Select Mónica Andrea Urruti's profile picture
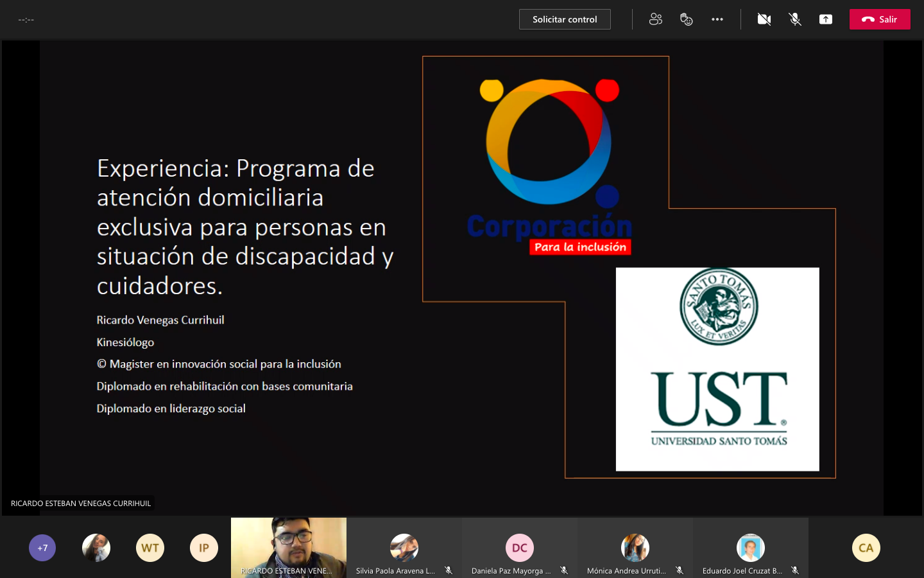 pyautogui.click(x=635, y=548)
